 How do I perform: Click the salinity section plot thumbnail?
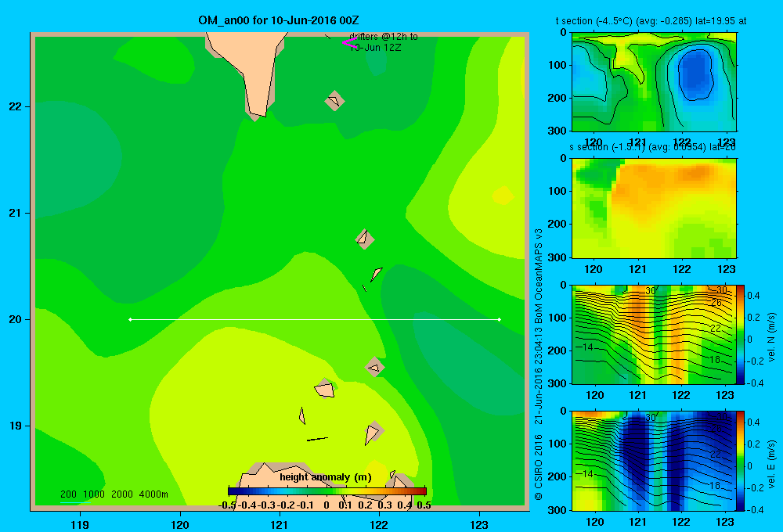(654, 208)
